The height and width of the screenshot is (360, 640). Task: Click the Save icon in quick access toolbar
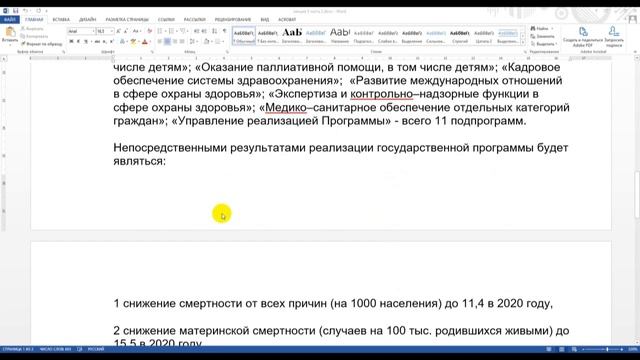coord(16,11)
